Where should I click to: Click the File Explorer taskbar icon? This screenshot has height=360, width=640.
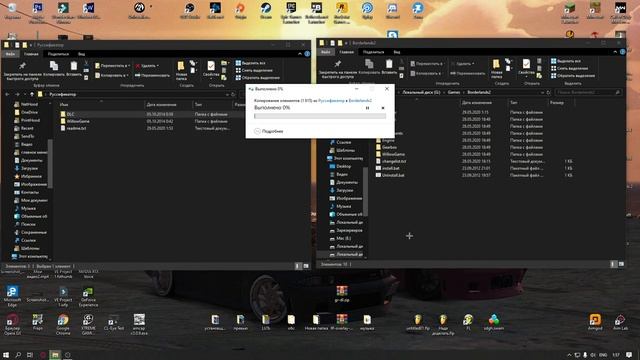(55, 355)
